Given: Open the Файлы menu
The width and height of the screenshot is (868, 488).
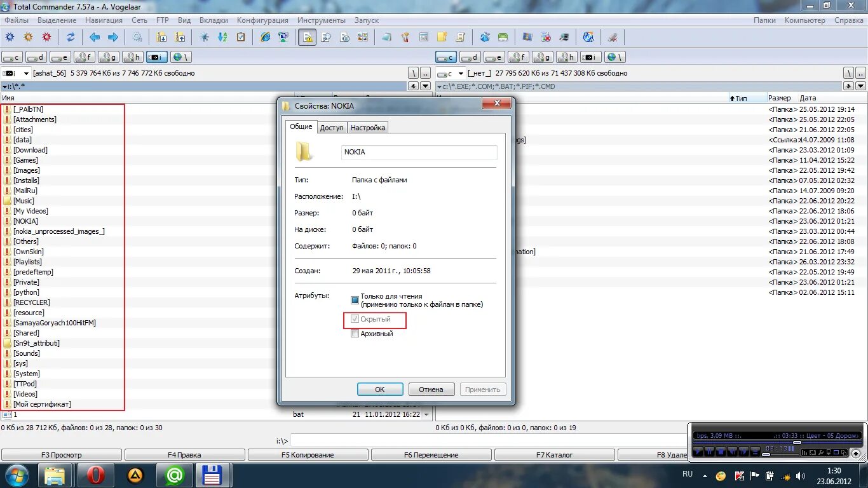Looking at the screenshot, I should pos(17,20).
